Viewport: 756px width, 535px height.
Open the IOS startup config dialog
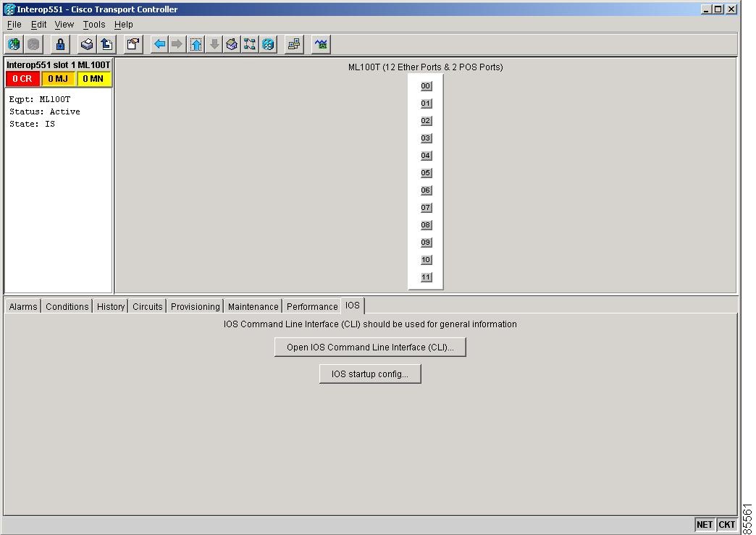coord(369,374)
